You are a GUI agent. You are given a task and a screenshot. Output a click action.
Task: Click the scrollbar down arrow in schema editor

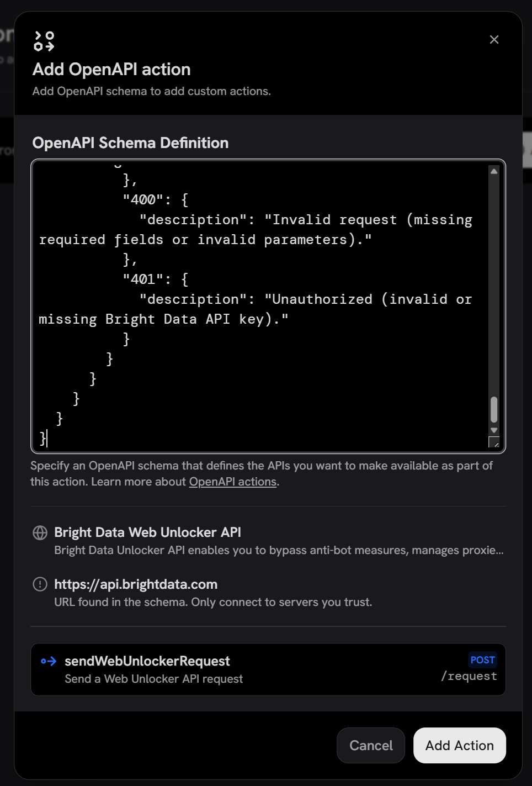(x=494, y=430)
